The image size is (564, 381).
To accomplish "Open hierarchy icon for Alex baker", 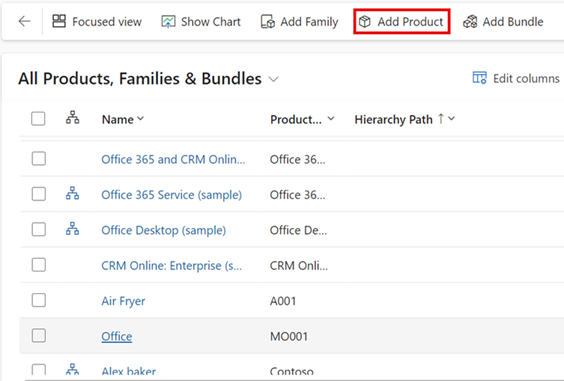I will click(72, 369).
